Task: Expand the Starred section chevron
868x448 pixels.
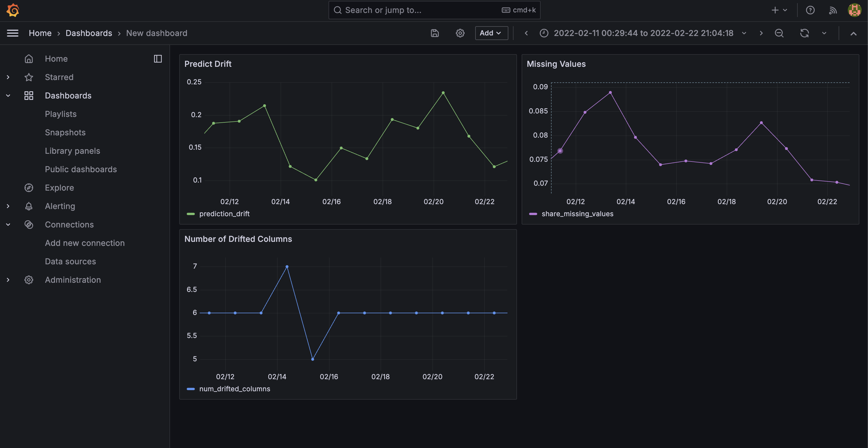Action: [8, 77]
